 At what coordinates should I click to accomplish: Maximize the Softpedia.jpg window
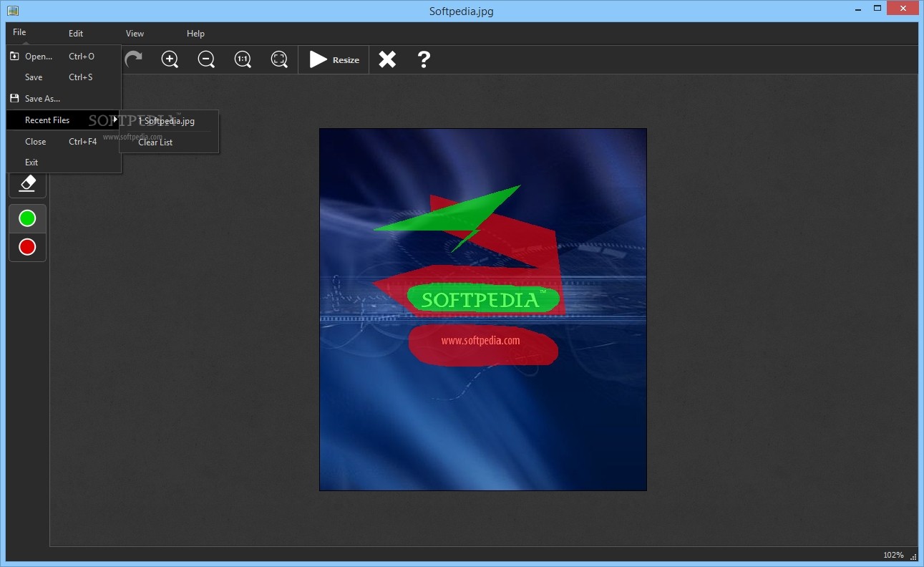(877, 8)
